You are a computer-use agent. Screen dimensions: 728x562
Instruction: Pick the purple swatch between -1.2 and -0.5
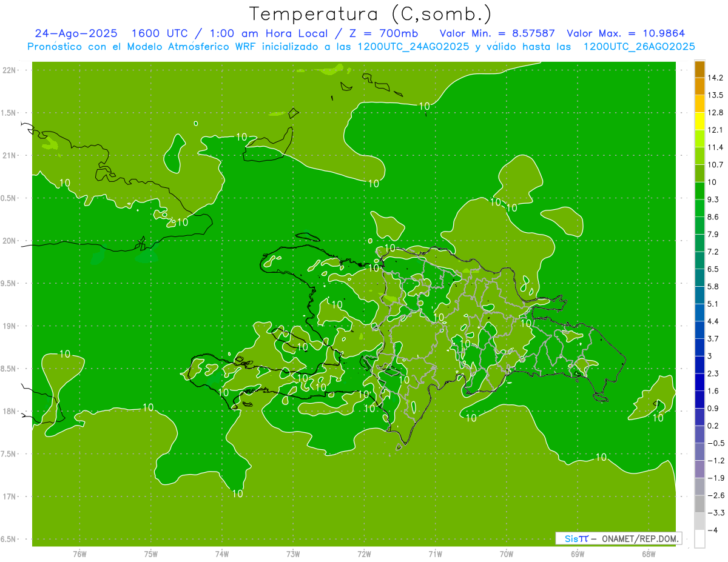(x=699, y=452)
